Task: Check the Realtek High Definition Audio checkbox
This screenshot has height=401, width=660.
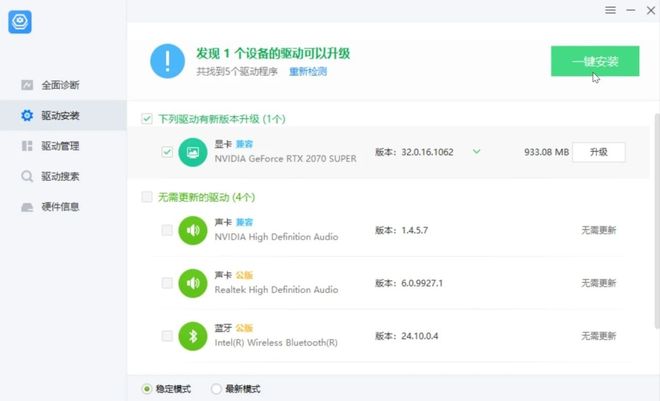Action: click(x=167, y=283)
